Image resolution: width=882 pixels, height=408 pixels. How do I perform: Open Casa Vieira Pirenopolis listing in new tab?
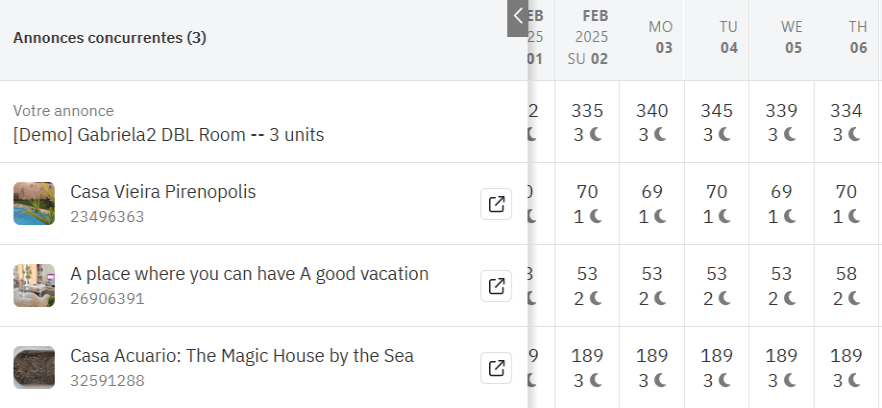496,205
